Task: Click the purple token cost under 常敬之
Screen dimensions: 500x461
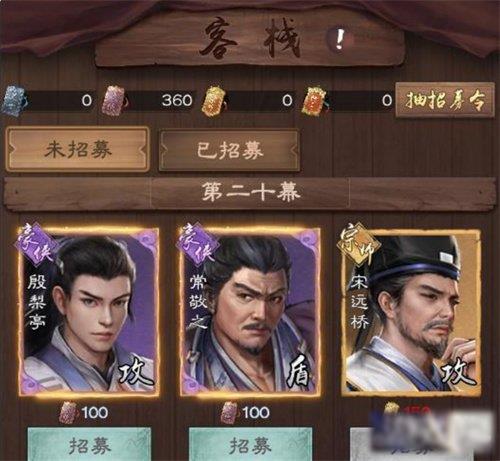Action: (x=245, y=413)
